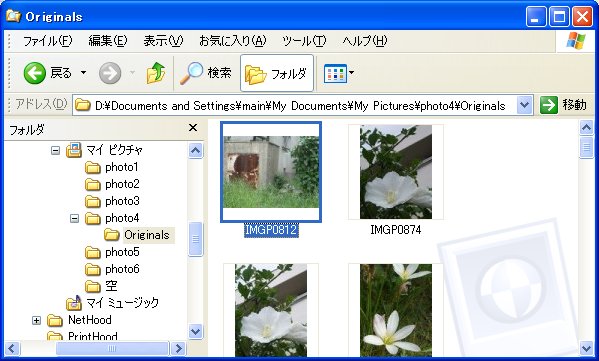This screenshot has height=361, width=599.
Task: Click the green Back arrow button
Action: (x=34, y=73)
